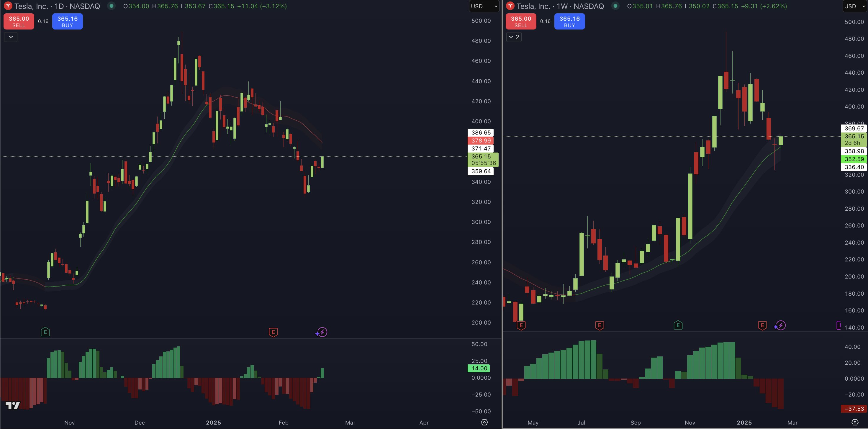Click the green market status dot on 1D chart
868x429 pixels.
point(112,6)
